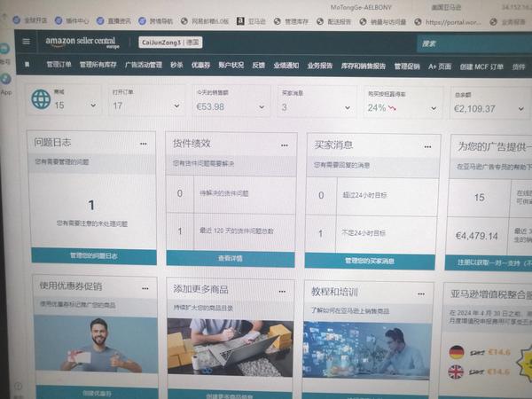This screenshot has width=532, height=399.
Task: Click the UK flag icon in VAT card
Action: click(x=456, y=372)
